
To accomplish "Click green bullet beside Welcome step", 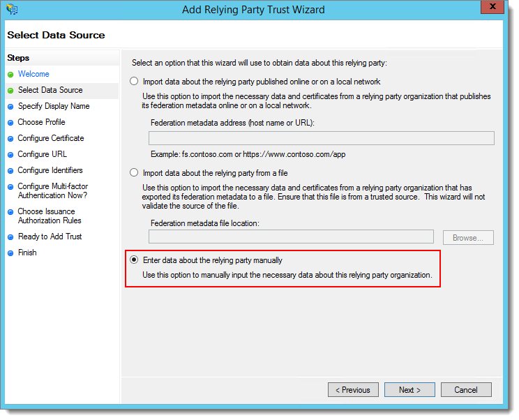I will pyautogui.click(x=10, y=75).
